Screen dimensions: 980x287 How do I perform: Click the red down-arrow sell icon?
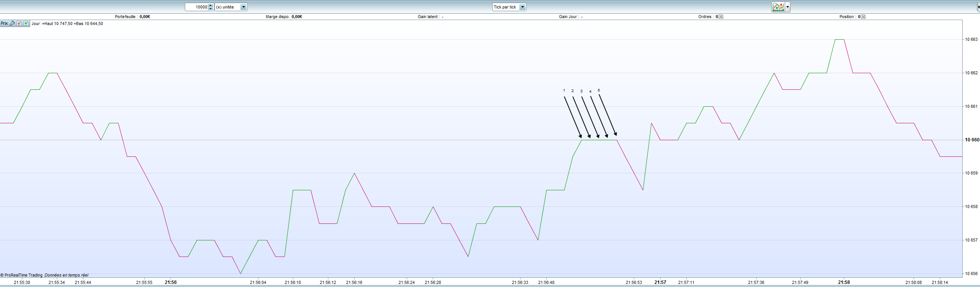[19, 23]
